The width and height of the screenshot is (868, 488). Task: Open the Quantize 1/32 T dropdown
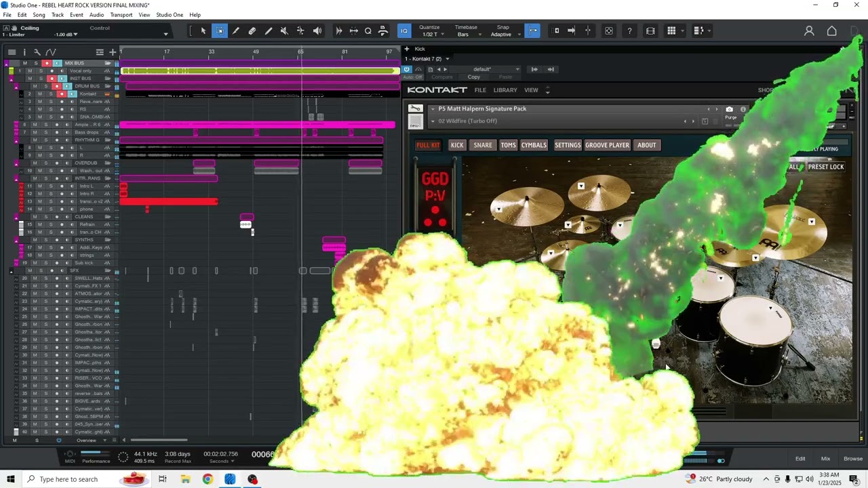433,35
